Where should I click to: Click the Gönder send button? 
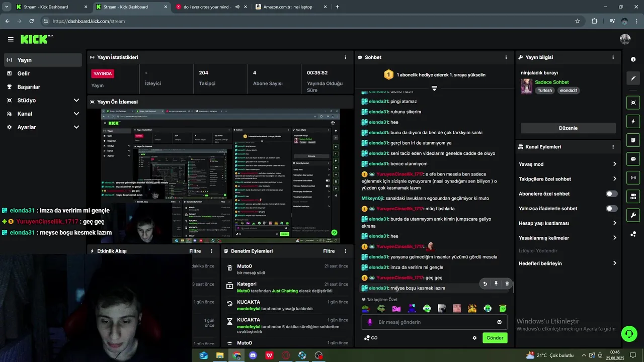(495, 338)
